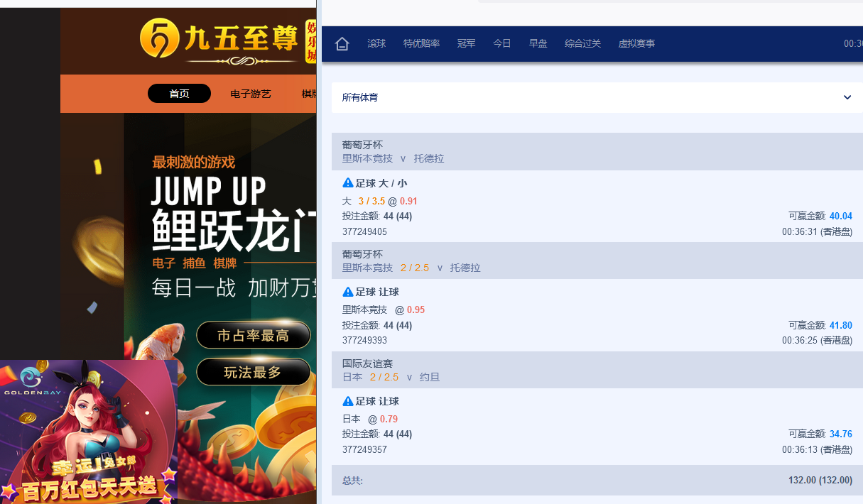The width and height of the screenshot is (863, 504).
Task: Click the 玩法最多 button
Action: pyautogui.click(x=254, y=372)
